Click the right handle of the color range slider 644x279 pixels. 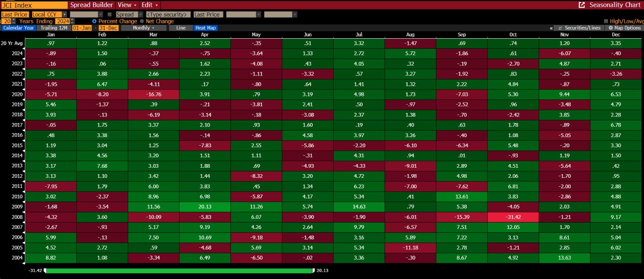click(x=314, y=271)
